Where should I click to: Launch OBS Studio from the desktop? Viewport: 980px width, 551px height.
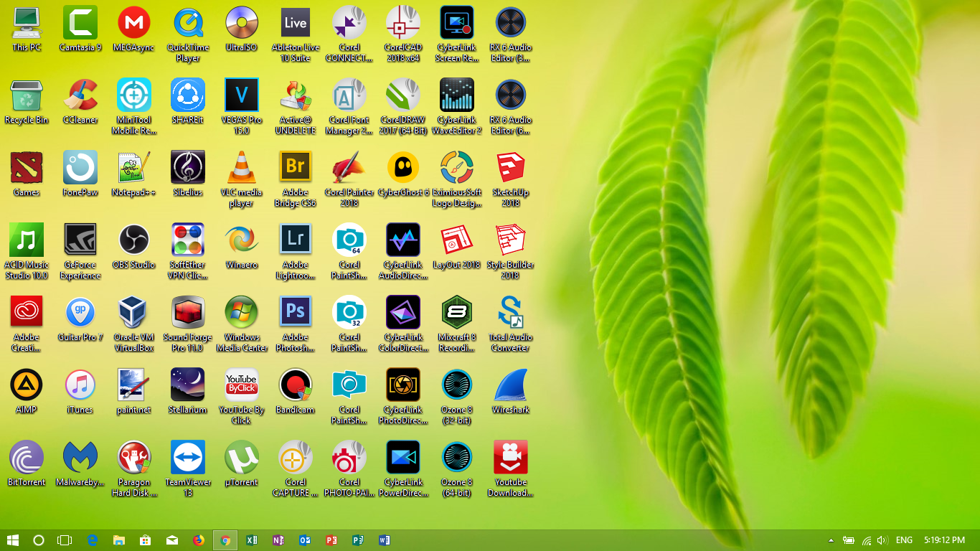click(134, 240)
